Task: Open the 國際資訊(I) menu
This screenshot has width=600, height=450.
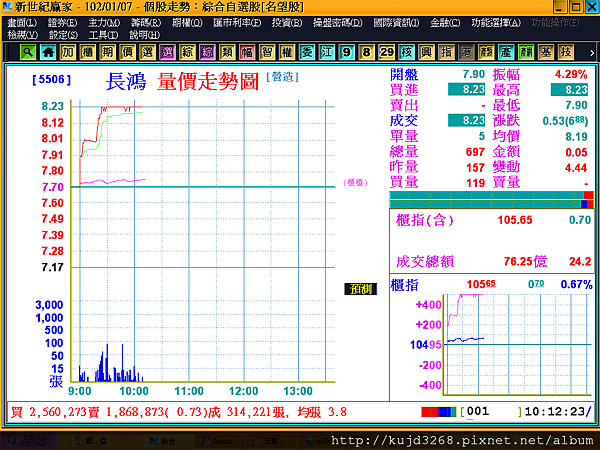Action: pos(396,23)
